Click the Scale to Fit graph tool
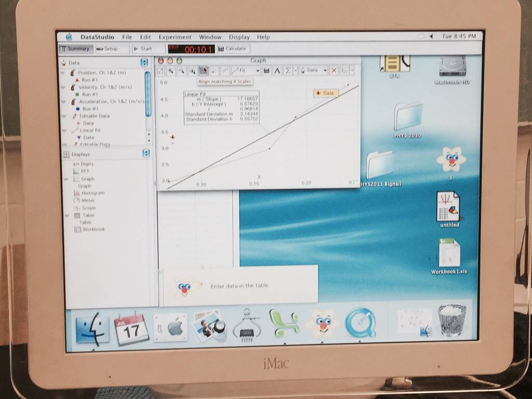This screenshot has height=399, width=532. [x=160, y=71]
